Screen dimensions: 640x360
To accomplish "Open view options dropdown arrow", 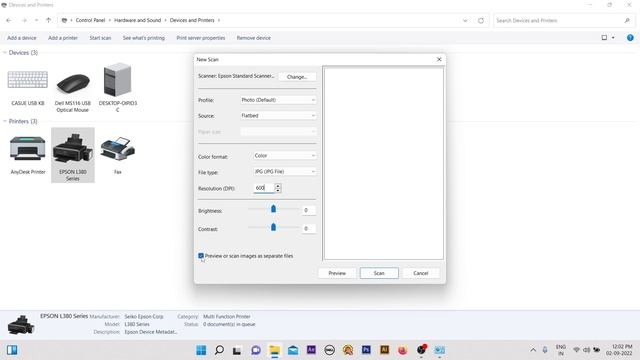I will (x=613, y=38).
